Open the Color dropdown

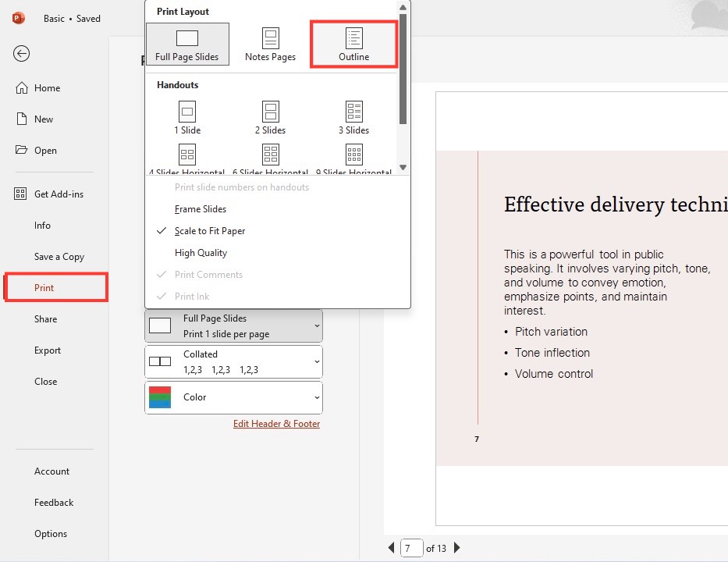click(x=233, y=397)
